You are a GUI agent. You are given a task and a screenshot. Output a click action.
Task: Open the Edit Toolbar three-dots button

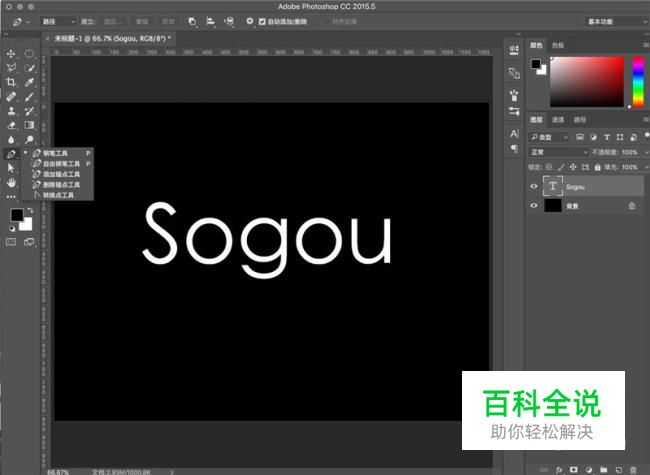[x=11, y=196]
